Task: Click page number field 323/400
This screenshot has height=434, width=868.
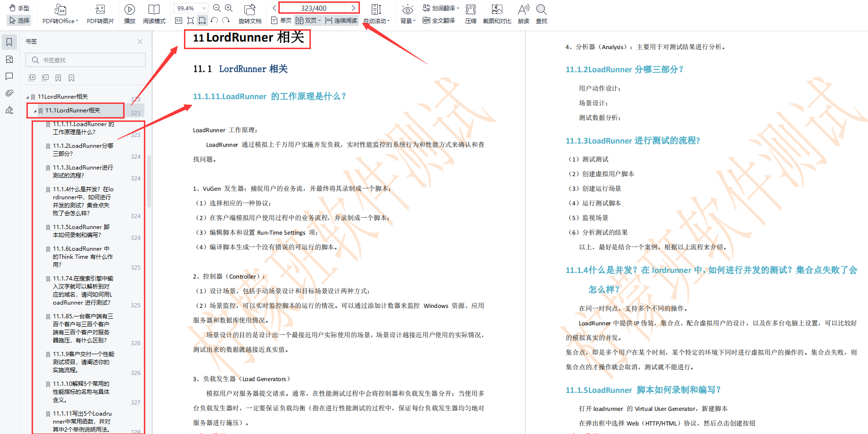Action: (x=314, y=8)
